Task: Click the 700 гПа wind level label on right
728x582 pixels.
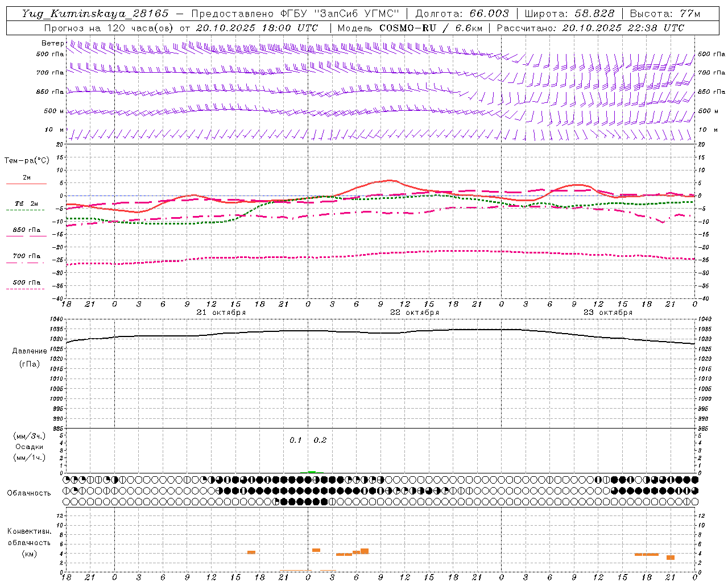Action: pyautogui.click(x=712, y=73)
